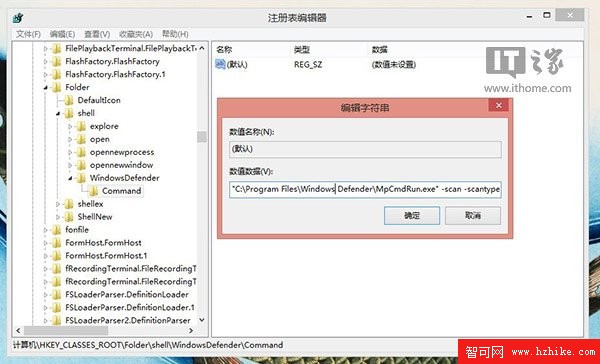The image size is (600, 364).
Task: Click the tree scroll up arrow
Action: point(202,48)
